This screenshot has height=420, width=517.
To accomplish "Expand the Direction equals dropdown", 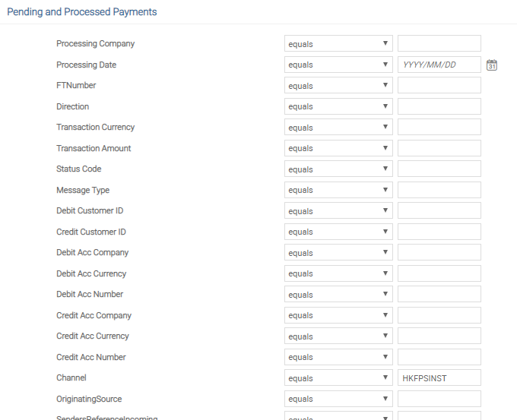I will click(338, 106).
